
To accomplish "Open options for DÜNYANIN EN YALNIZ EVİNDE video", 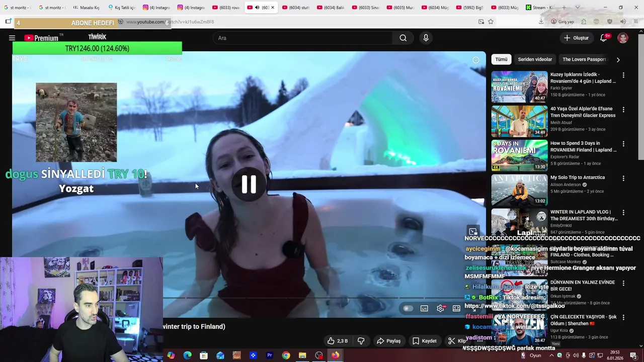I will coord(623,283).
